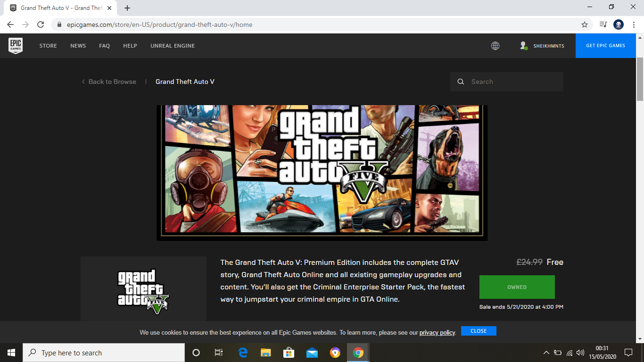Viewport: 644px width, 362px height.
Task: Open the language globe selector
Action: point(495,46)
